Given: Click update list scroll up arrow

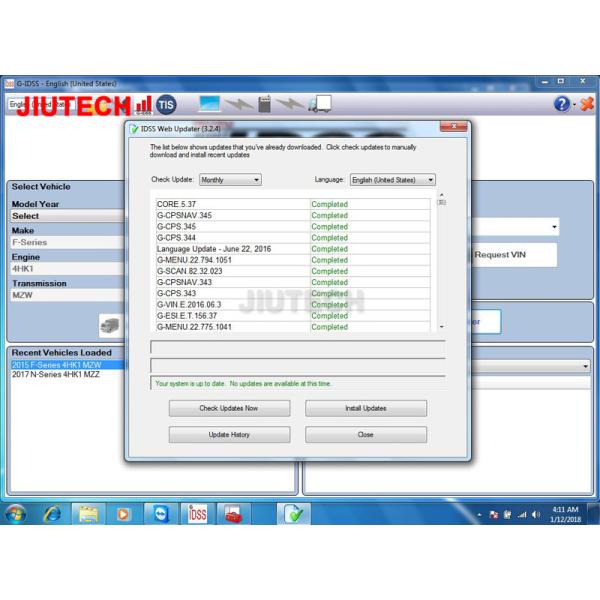Looking at the screenshot, I should [442, 195].
